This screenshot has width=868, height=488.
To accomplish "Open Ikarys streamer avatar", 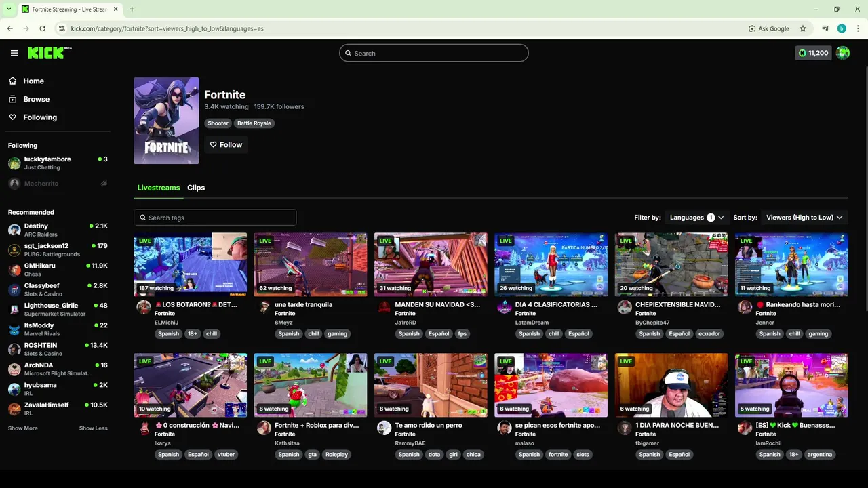I will pos(144,428).
